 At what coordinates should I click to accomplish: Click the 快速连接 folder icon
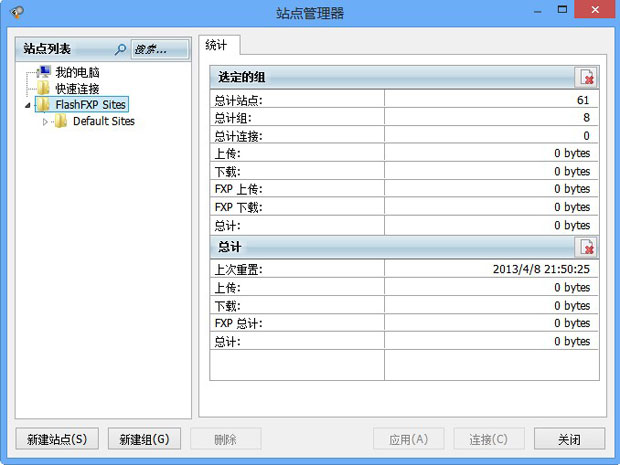click(43, 88)
